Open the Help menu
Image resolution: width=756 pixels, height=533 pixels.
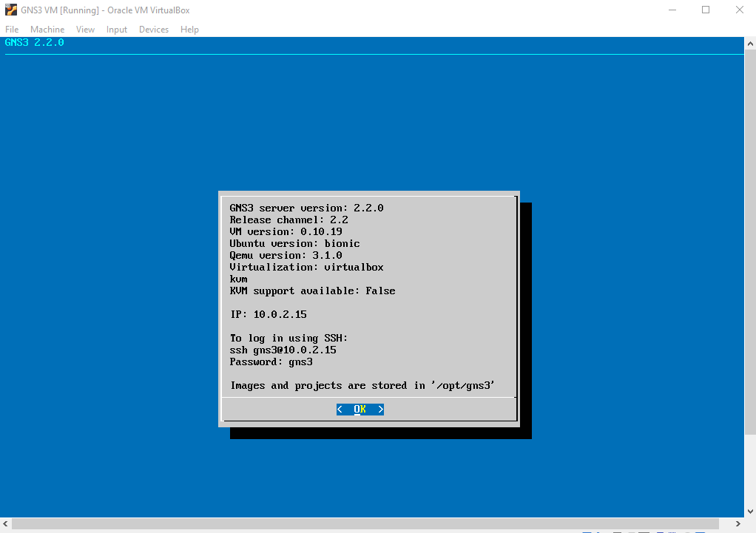pyautogui.click(x=189, y=30)
